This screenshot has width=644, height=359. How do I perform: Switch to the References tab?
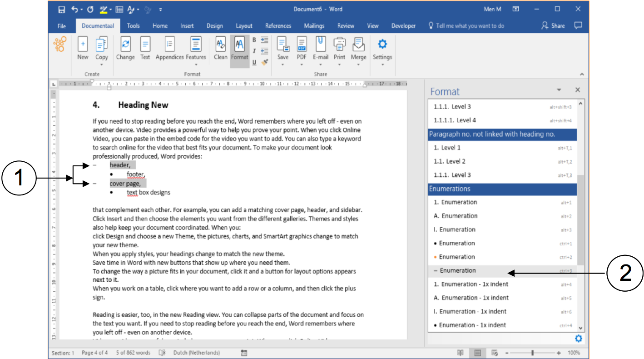278,26
